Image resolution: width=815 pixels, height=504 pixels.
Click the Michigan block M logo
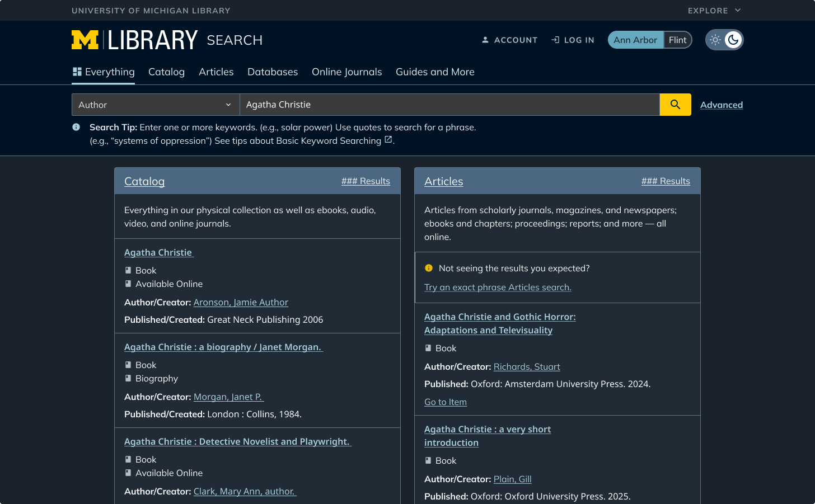[85, 40]
